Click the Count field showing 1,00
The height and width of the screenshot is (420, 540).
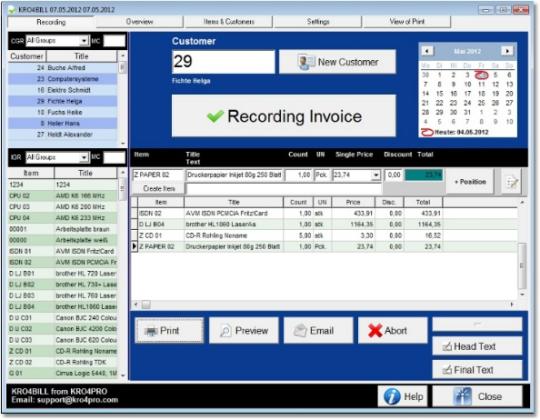pyautogui.click(x=299, y=175)
